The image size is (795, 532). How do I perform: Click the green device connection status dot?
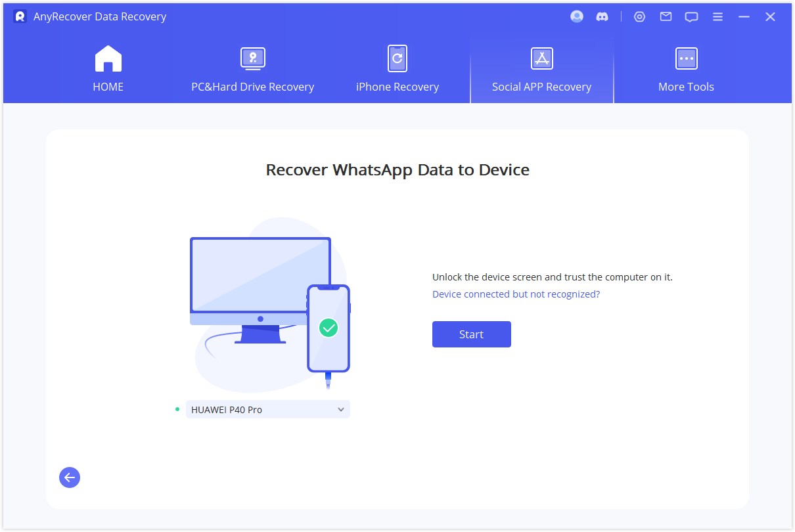(176, 409)
